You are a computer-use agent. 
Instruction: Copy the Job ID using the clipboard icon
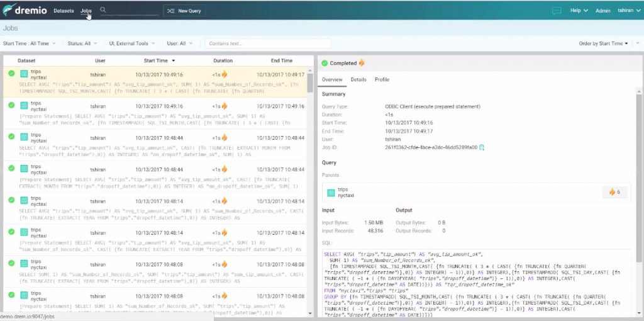(482, 147)
